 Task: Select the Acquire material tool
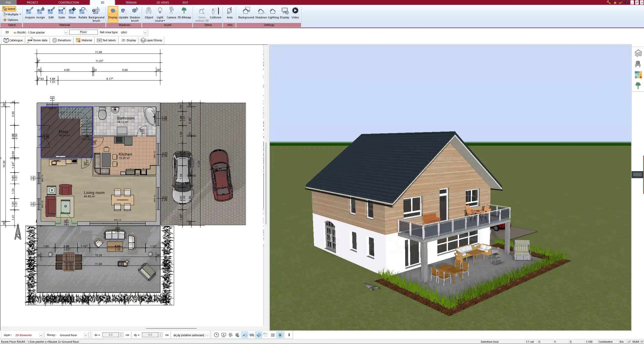(30, 13)
